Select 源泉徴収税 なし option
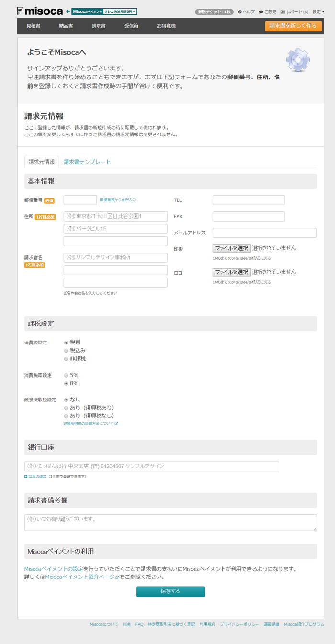 click(66, 400)
